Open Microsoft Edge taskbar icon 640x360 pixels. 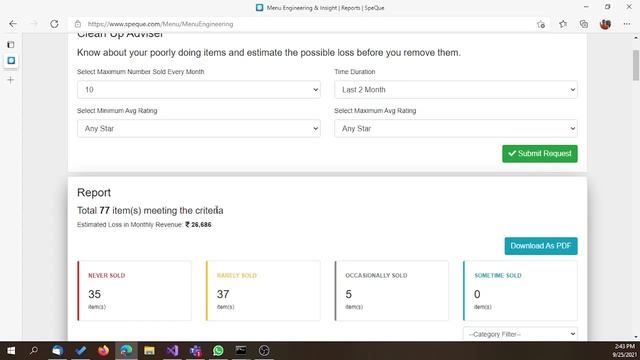tap(126, 351)
